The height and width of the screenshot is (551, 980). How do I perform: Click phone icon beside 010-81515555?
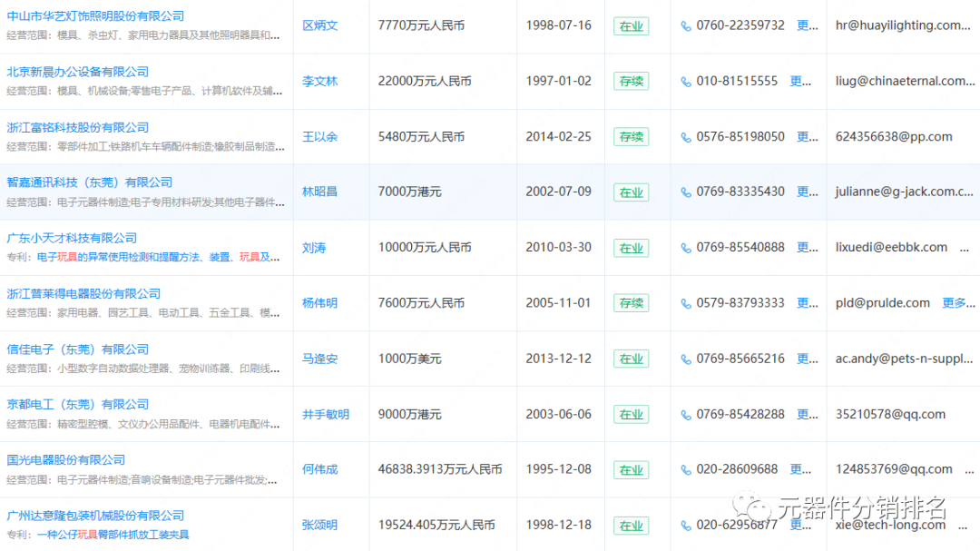[x=686, y=82]
